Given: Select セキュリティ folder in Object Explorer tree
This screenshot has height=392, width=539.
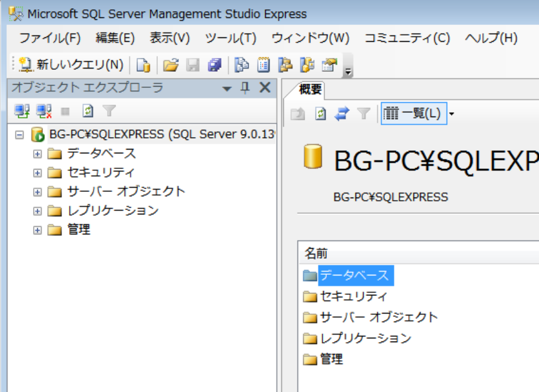Looking at the screenshot, I should 100,172.
